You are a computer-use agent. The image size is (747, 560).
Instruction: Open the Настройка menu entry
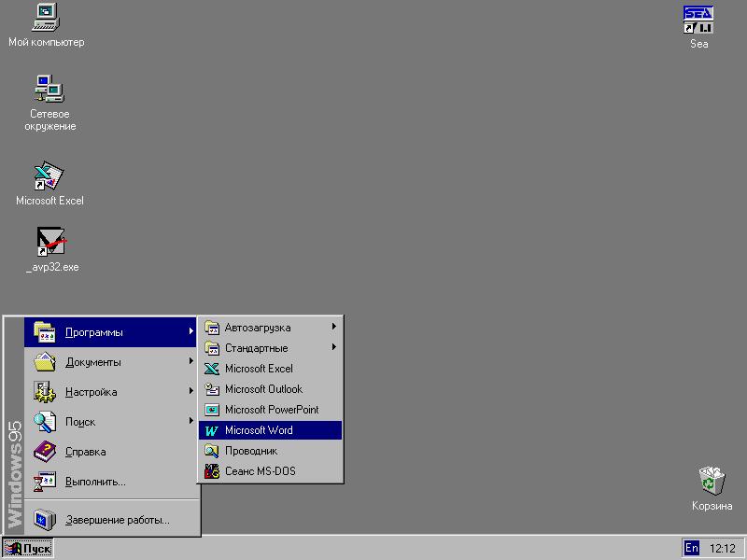point(110,392)
